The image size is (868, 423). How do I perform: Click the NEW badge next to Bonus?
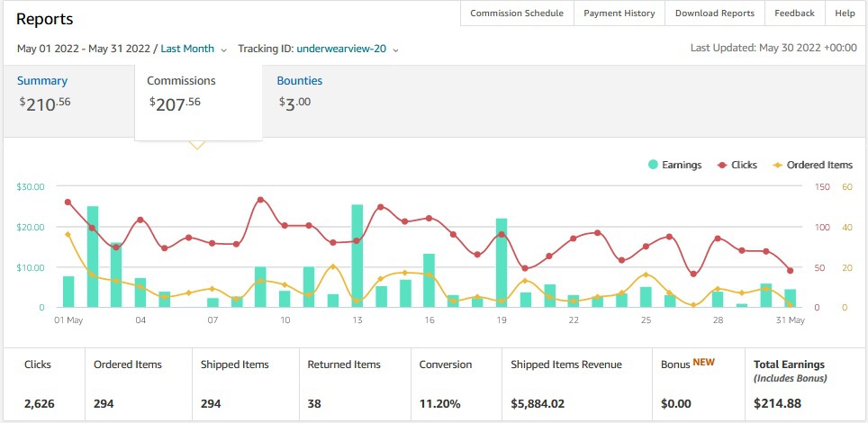point(703,363)
